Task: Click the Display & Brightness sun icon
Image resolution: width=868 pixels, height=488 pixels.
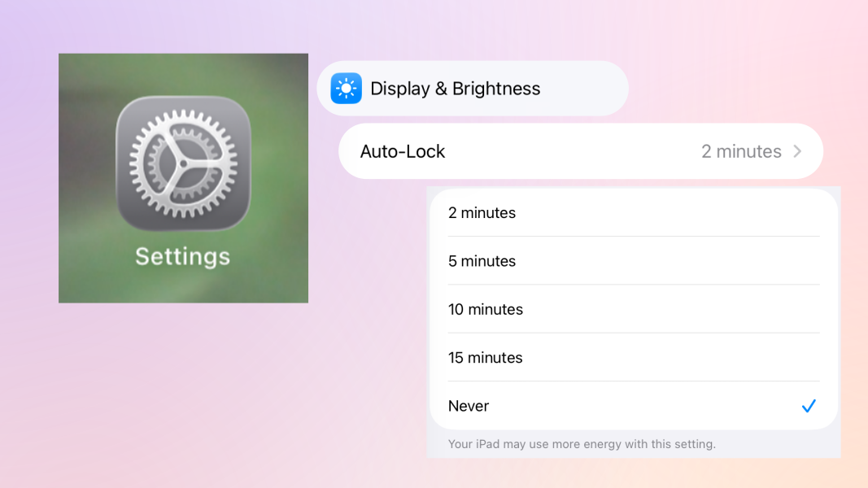Action: (x=346, y=88)
